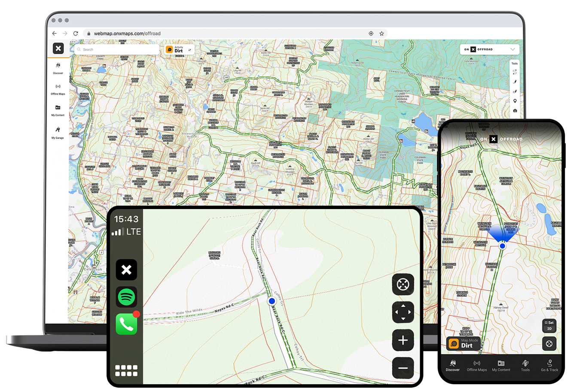Viewport: 570px width, 392px height.
Task: Select the route builder tool in Tools panel
Action: (x=515, y=72)
